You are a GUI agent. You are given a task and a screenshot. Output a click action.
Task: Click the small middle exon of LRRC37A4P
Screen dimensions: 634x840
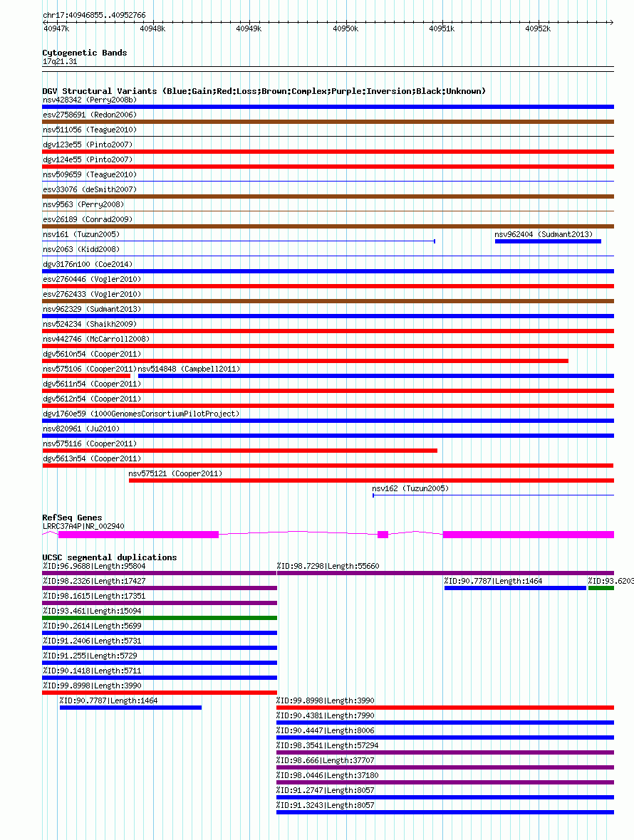(x=383, y=535)
